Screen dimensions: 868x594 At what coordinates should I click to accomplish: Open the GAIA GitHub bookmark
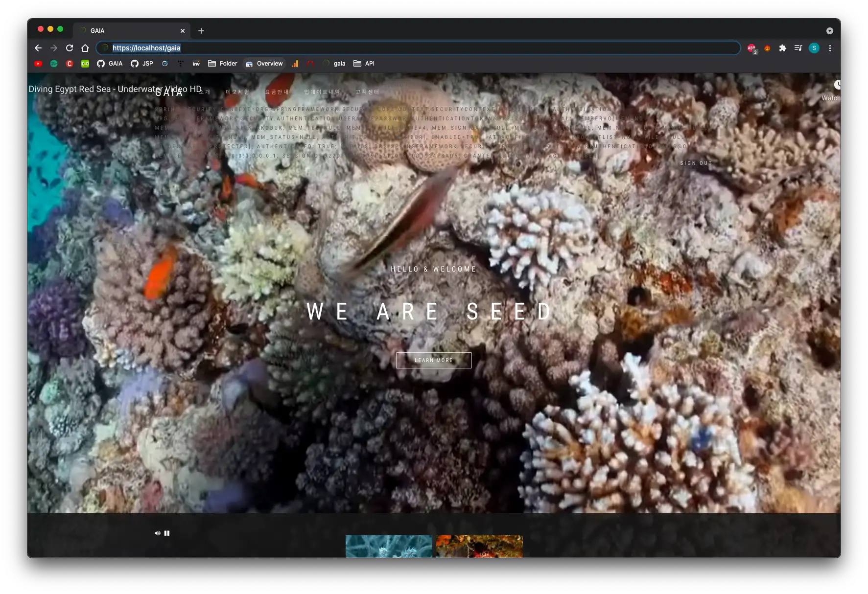pyautogui.click(x=110, y=64)
